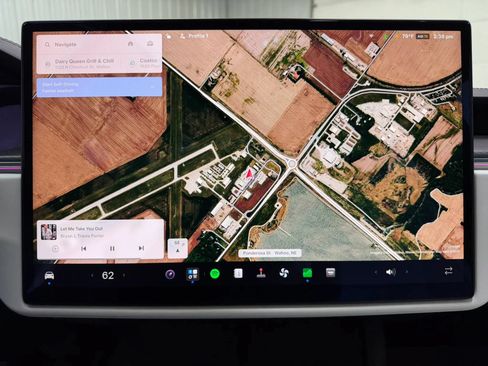
Task: Lower volume with left arrow beside speaker
Action: pyautogui.click(x=375, y=272)
